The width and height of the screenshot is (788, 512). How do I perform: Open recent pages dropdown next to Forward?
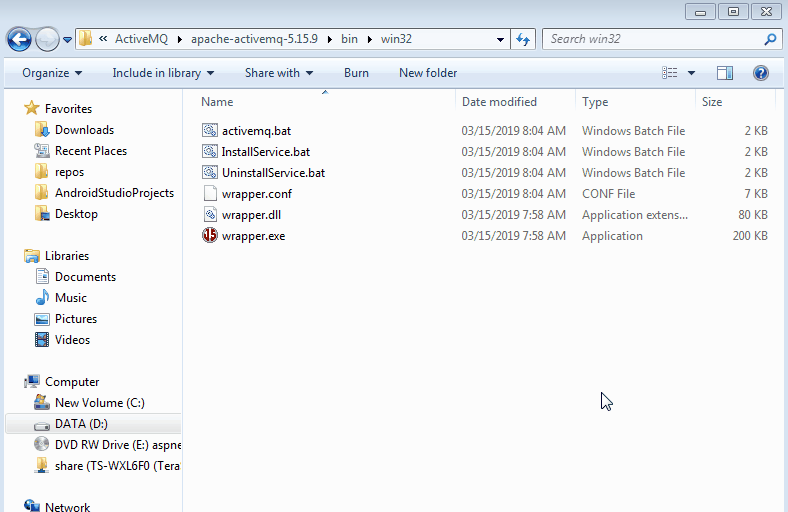67,39
